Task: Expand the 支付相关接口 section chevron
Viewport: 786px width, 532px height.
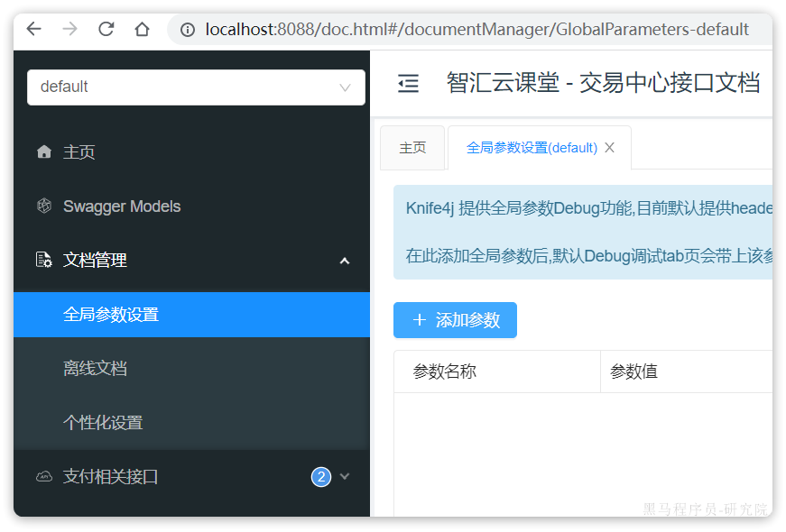Action: point(345,476)
